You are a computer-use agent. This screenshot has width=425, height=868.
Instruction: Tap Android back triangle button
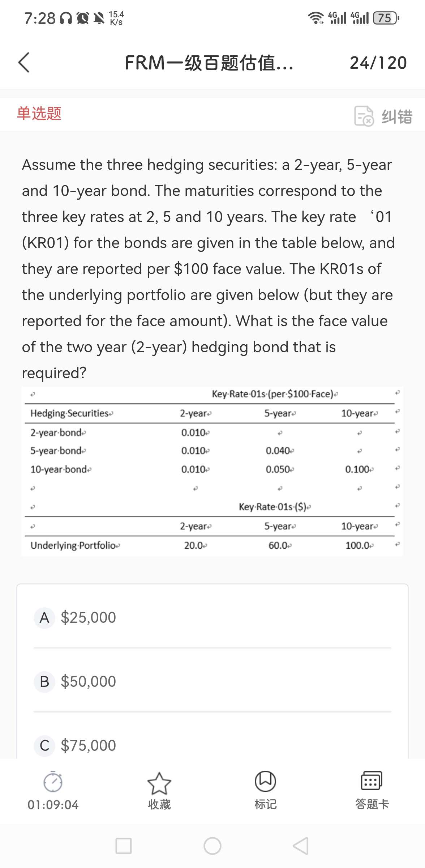(x=301, y=846)
